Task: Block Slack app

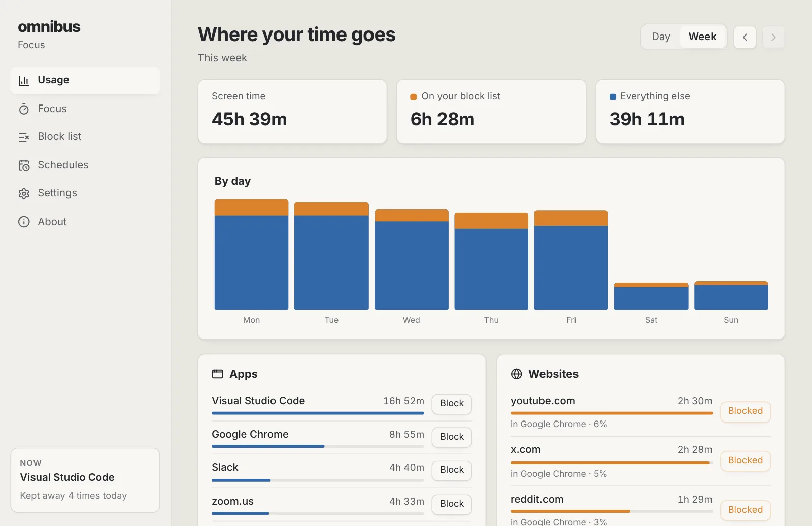Action: coord(452,470)
